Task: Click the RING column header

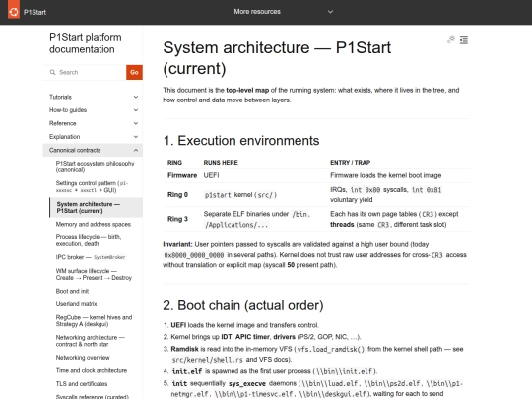Action: (174, 163)
